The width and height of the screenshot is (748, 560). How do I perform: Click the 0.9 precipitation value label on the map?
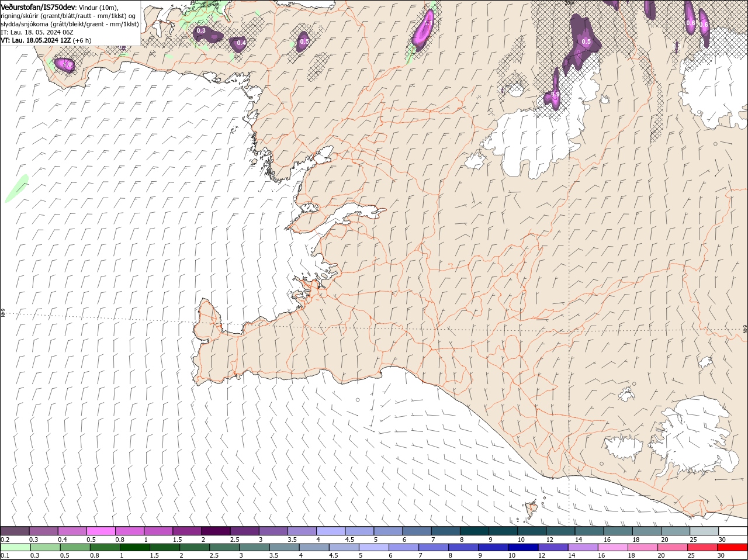[555, 95]
